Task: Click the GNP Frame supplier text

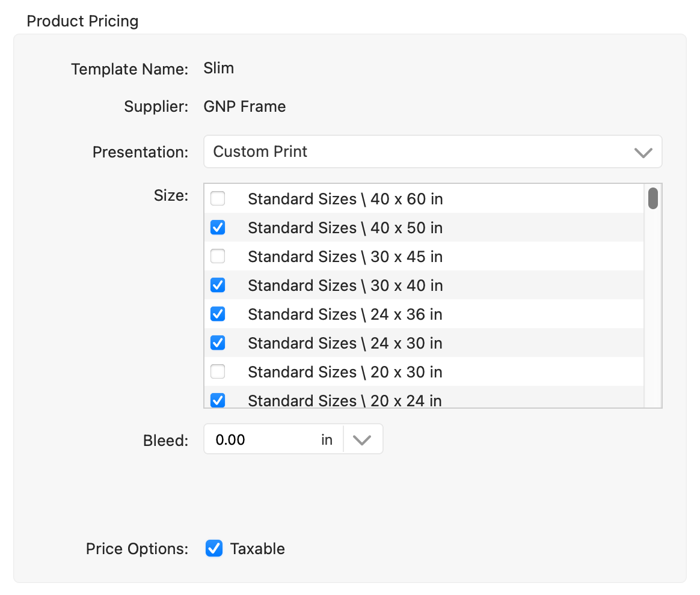Action: point(245,107)
